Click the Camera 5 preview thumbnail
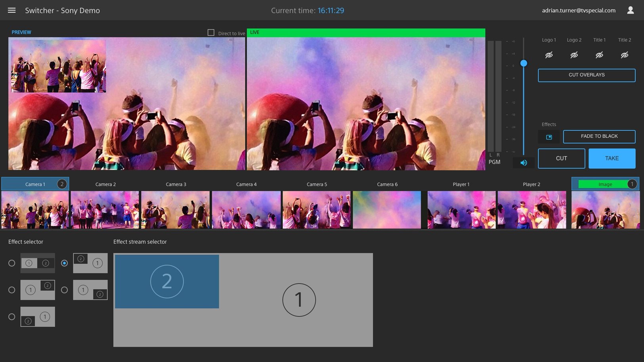The height and width of the screenshot is (362, 644). click(316, 210)
